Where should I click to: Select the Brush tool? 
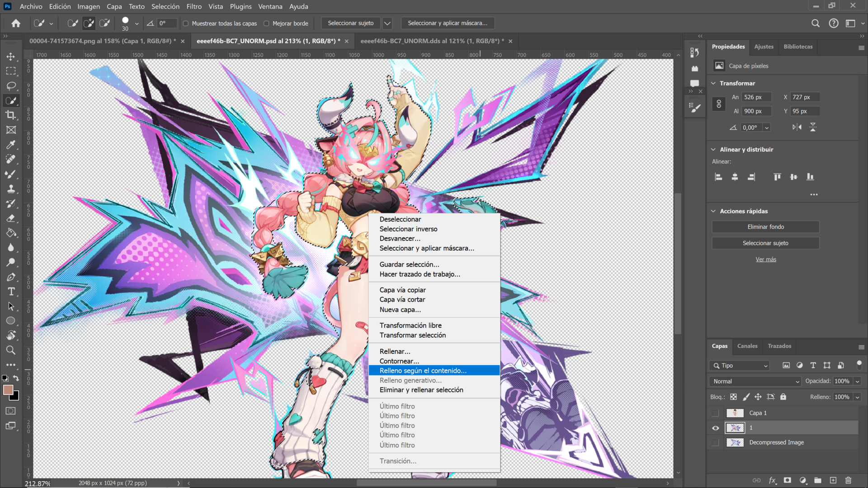pos(11,174)
